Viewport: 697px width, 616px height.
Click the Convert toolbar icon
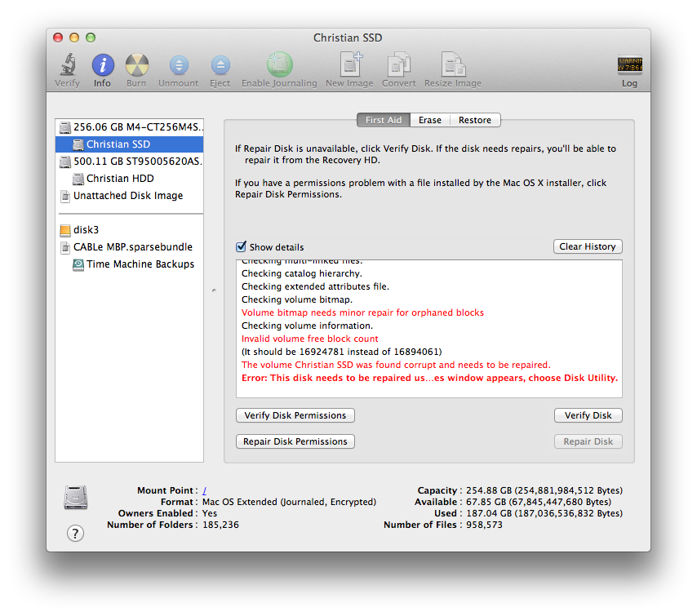click(x=399, y=64)
